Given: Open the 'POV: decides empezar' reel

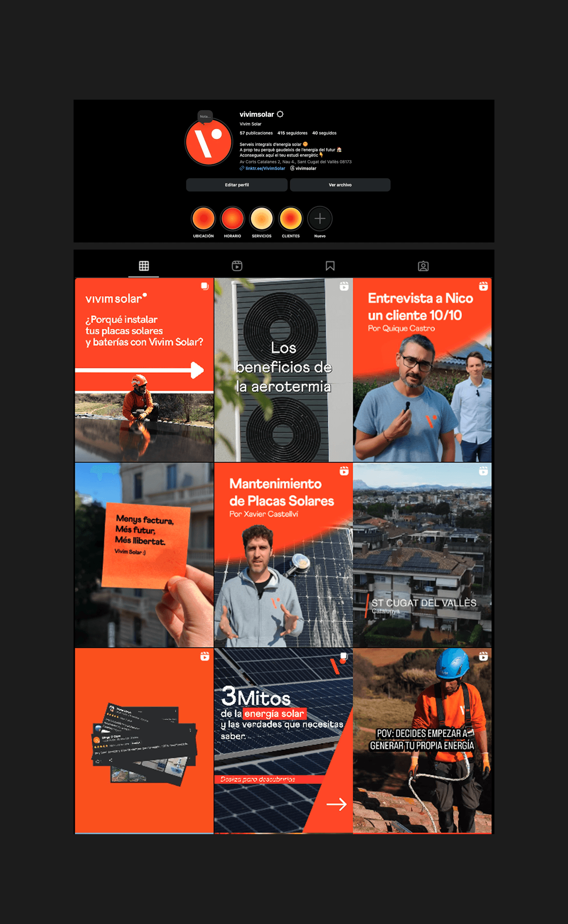Looking at the screenshot, I should click(x=422, y=741).
